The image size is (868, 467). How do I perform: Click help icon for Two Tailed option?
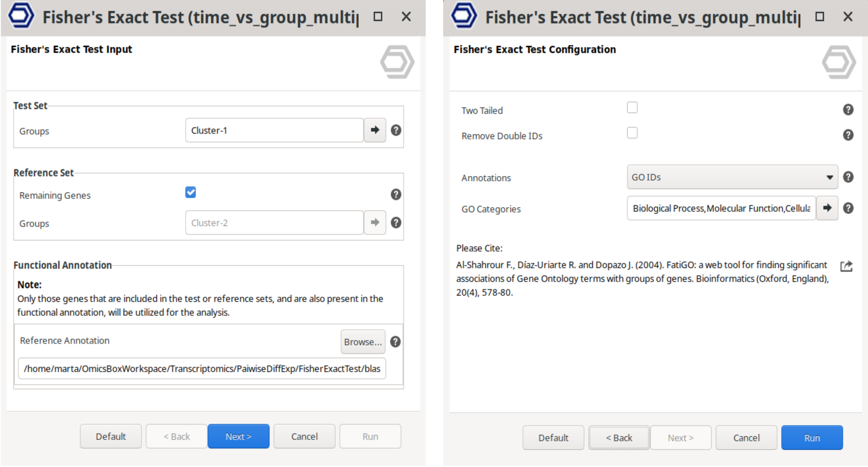coord(848,110)
